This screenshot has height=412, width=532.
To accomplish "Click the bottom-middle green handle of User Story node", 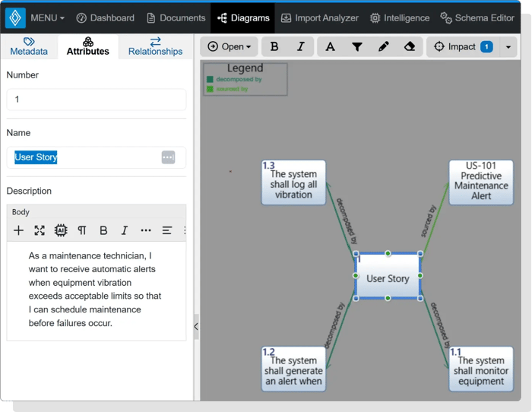I will (x=388, y=298).
